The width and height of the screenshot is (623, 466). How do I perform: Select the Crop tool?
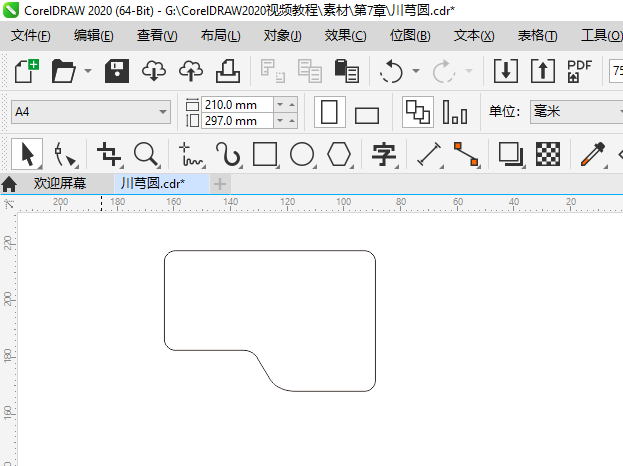coord(108,154)
